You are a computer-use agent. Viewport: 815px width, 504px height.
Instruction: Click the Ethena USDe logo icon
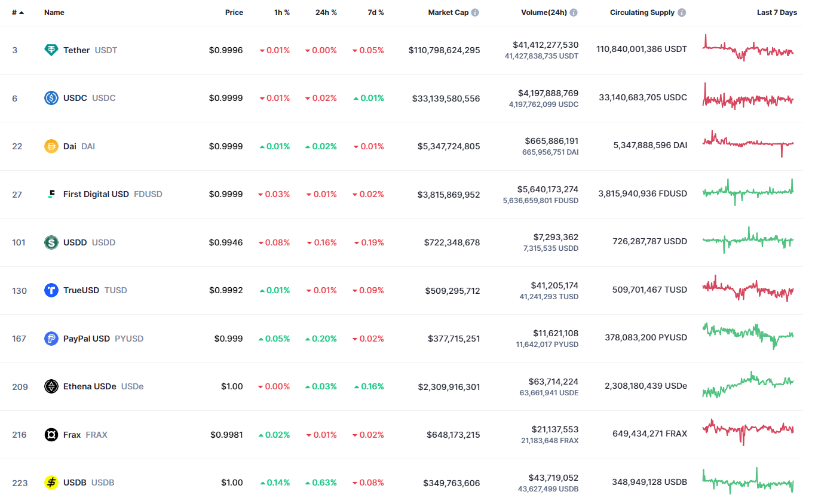click(x=51, y=386)
